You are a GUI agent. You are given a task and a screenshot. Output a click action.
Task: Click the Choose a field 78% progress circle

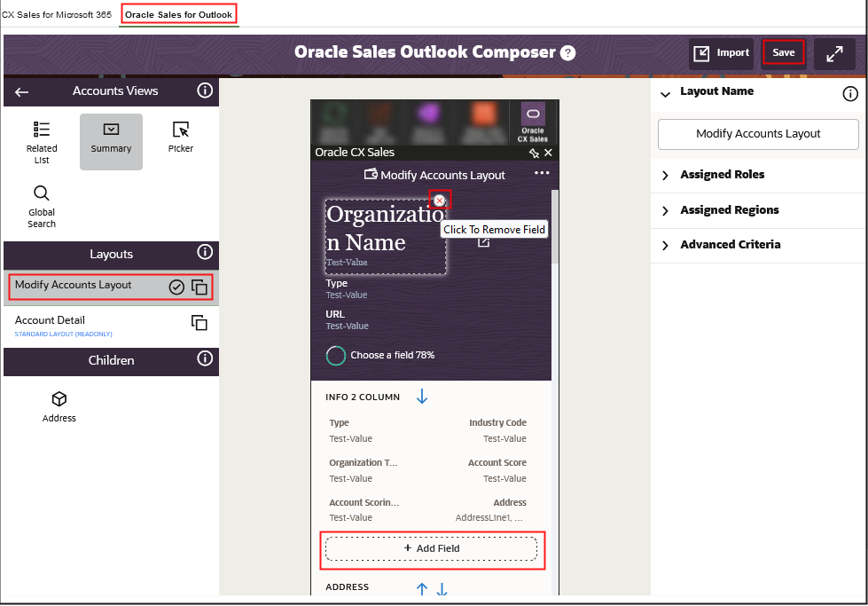pyautogui.click(x=335, y=355)
